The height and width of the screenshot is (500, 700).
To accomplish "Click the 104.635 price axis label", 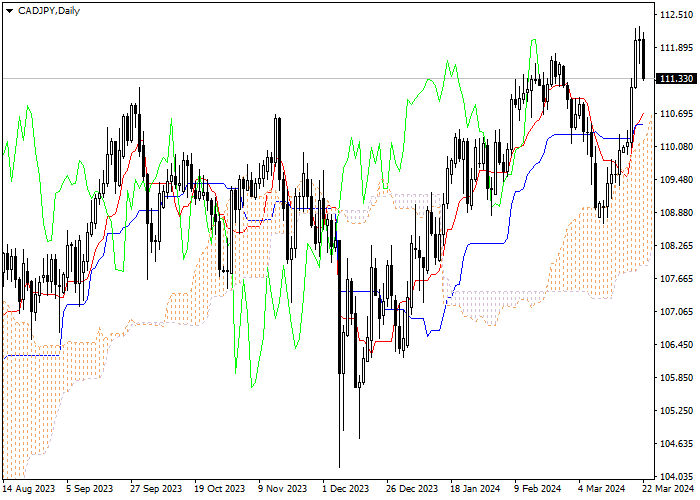I will click(677, 443).
